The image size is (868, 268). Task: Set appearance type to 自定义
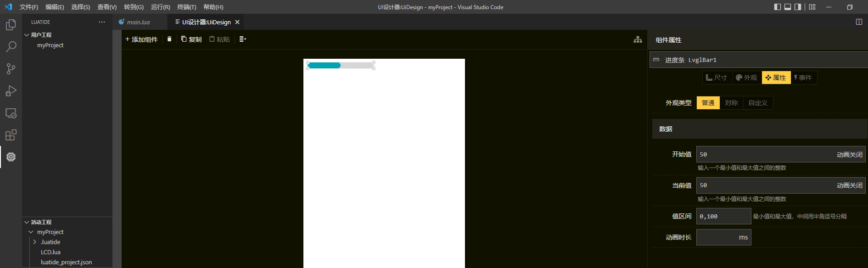click(x=758, y=103)
